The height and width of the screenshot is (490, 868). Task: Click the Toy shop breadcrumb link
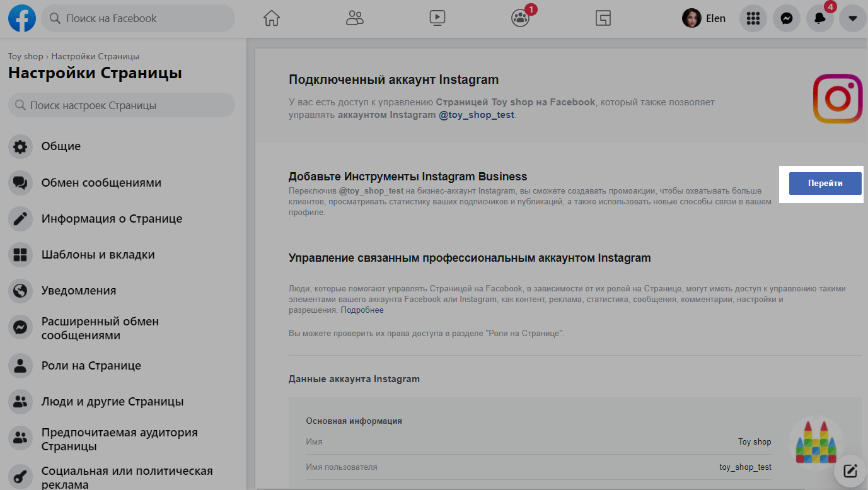click(x=25, y=56)
